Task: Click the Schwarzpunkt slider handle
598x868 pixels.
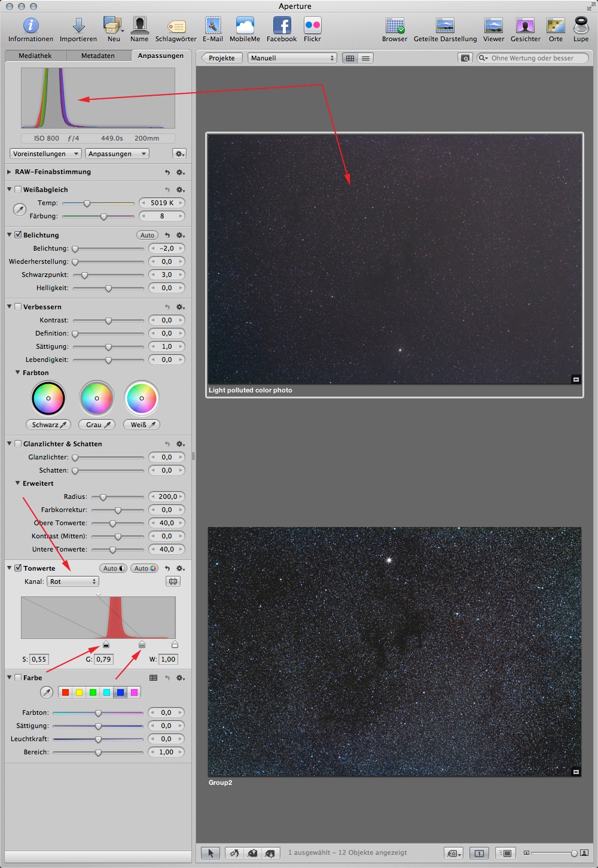Action: coord(84,275)
